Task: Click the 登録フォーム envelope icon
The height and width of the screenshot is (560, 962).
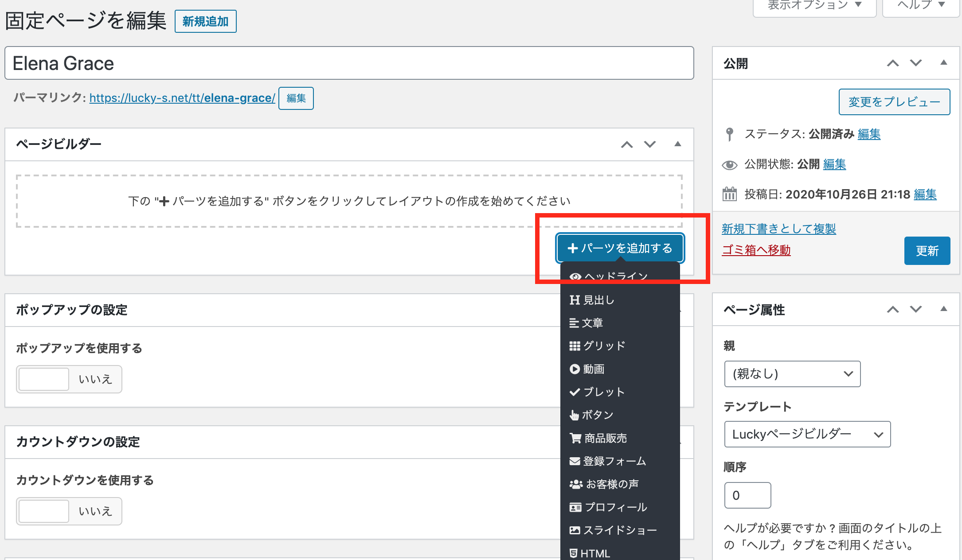Action: (x=575, y=461)
